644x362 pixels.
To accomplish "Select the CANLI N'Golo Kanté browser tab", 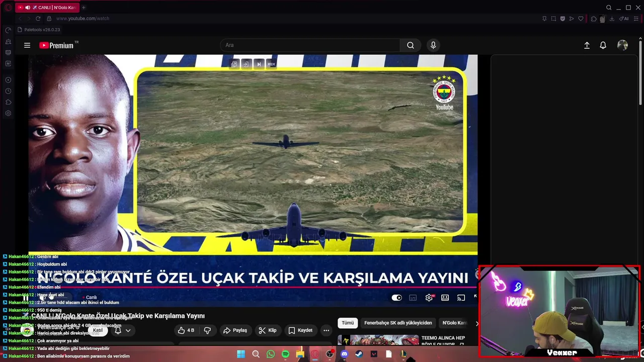I will coord(47,8).
